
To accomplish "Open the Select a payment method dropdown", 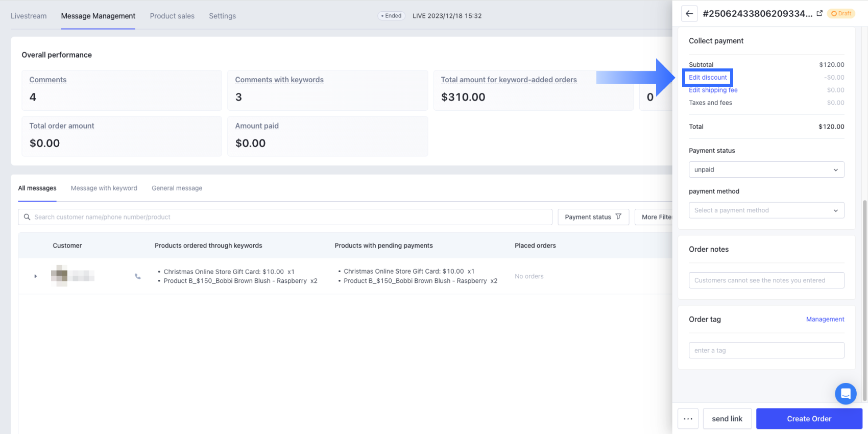I will (x=766, y=210).
